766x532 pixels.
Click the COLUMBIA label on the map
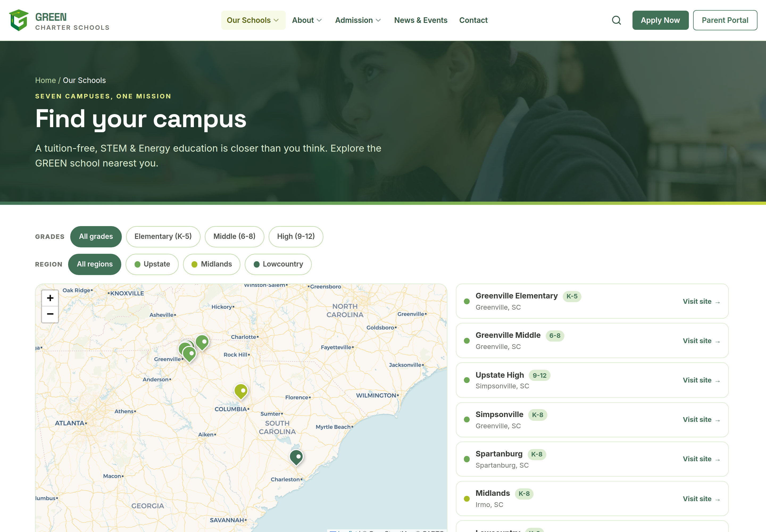(230, 409)
